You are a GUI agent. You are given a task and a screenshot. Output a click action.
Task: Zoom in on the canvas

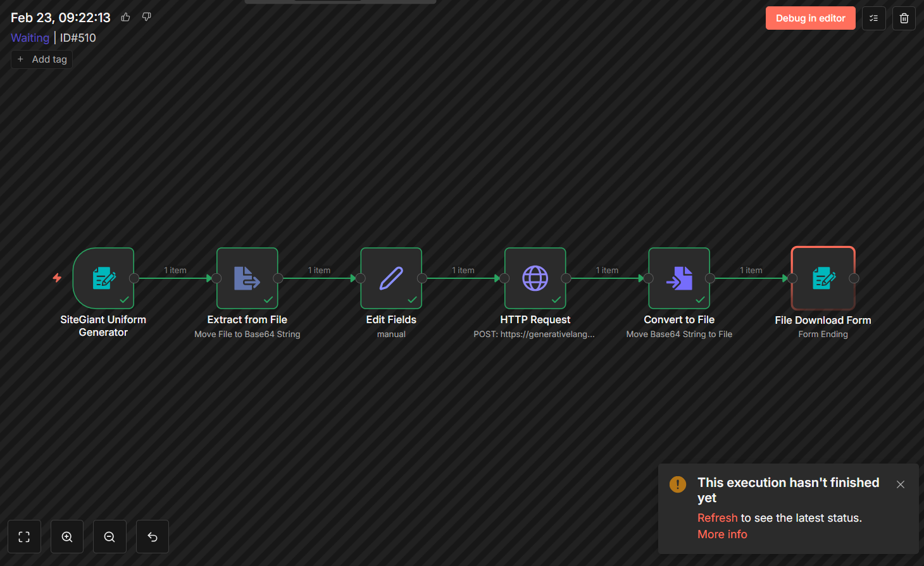coord(67,537)
